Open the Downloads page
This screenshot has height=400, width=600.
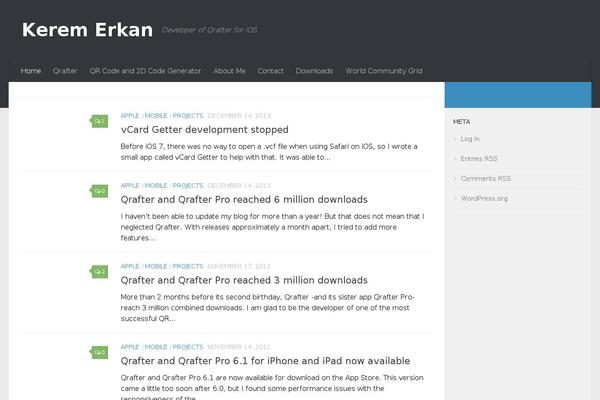[x=314, y=71]
